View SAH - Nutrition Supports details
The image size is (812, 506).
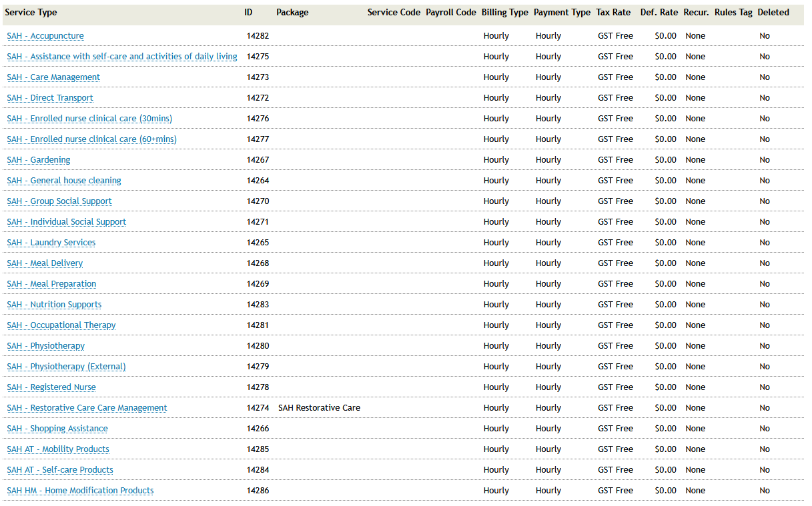pyautogui.click(x=54, y=304)
